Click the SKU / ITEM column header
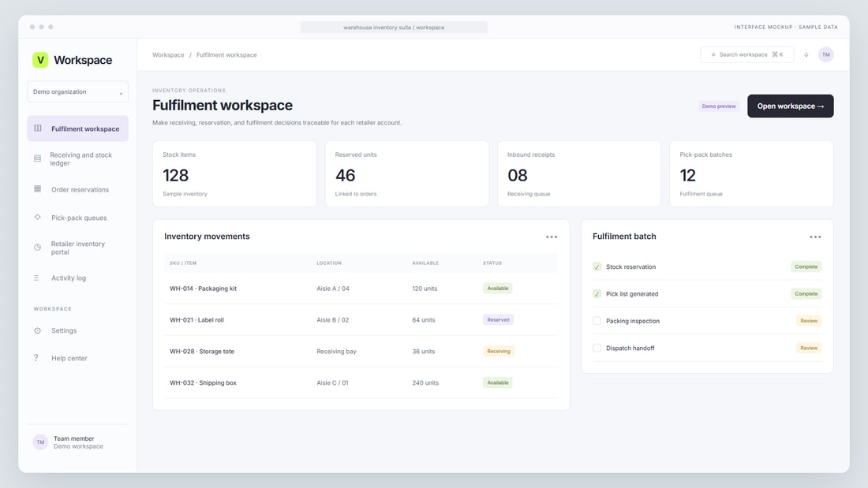The height and width of the screenshot is (488, 868). pos(183,263)
